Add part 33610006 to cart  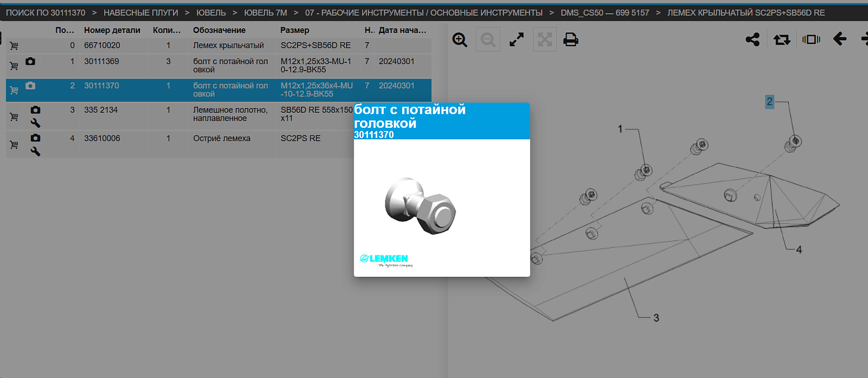(14, 145)
